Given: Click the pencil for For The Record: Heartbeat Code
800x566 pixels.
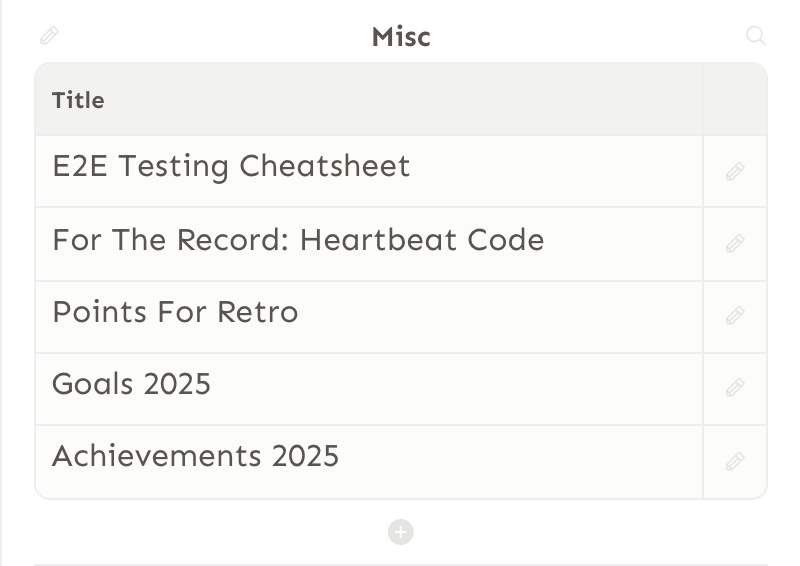Looking at the screenshot, I should (735, 243).
